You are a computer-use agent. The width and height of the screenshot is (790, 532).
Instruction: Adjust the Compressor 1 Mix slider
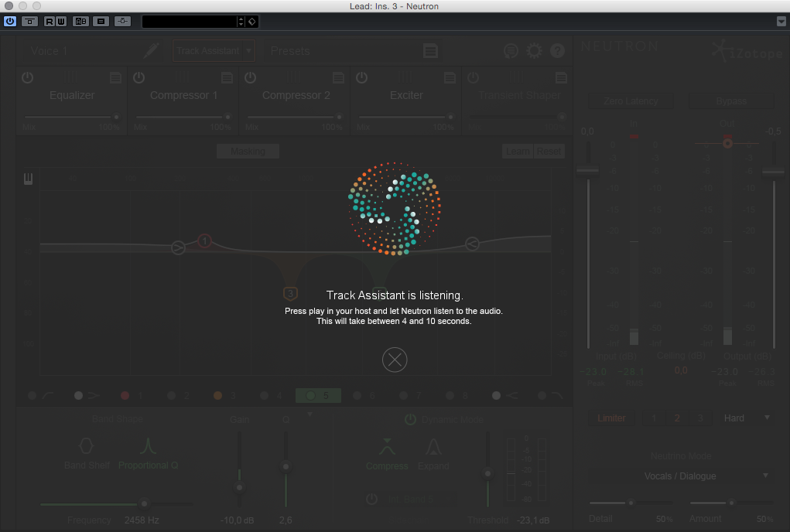pyautogui.click(x=183, y=117)
